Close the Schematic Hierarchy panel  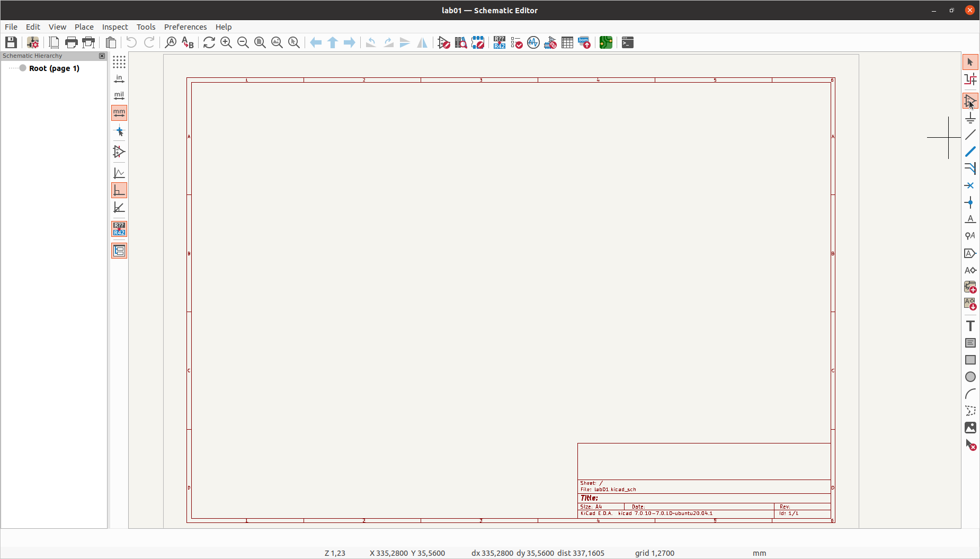[101, 56]
